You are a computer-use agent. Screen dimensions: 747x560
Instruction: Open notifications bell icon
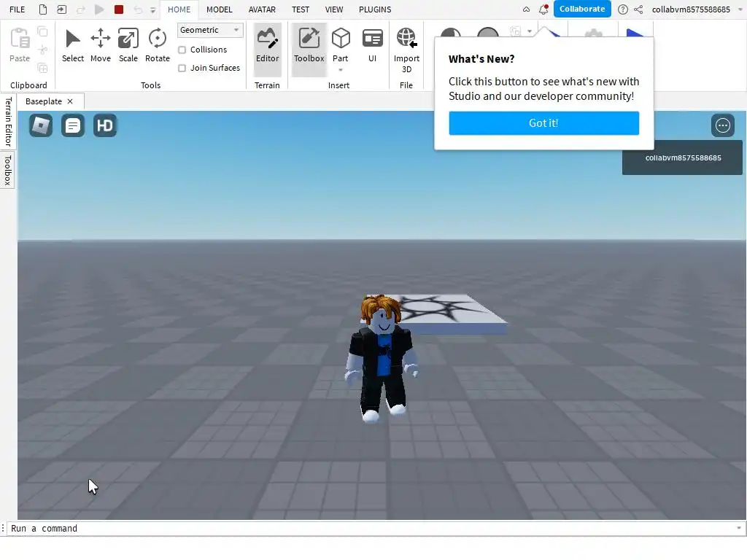click(x=543, y=9)
